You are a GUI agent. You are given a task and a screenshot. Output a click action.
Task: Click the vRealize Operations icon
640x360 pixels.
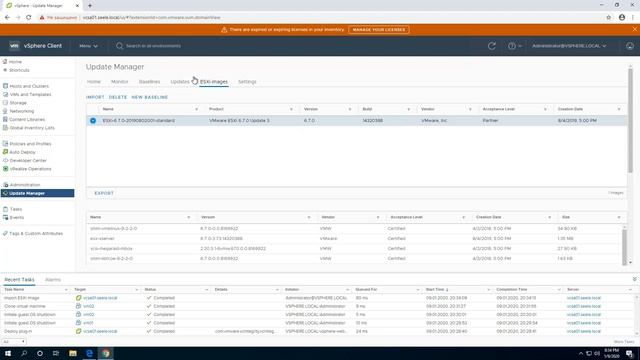5,169
